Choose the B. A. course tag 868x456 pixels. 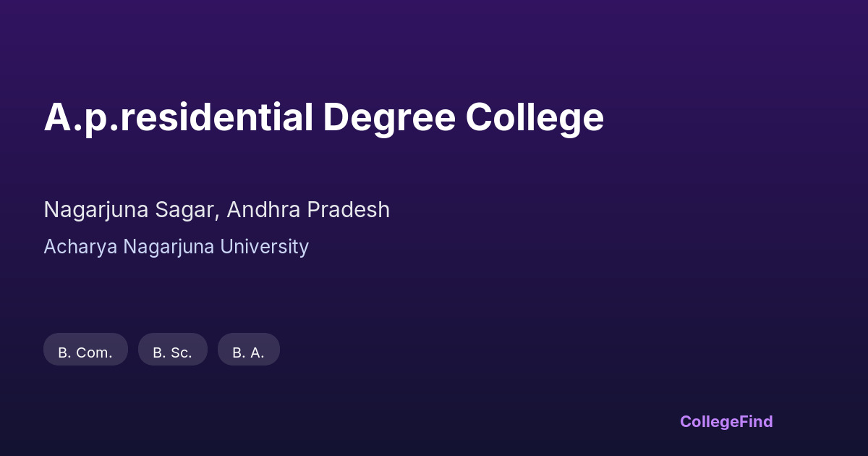point(248,352)
